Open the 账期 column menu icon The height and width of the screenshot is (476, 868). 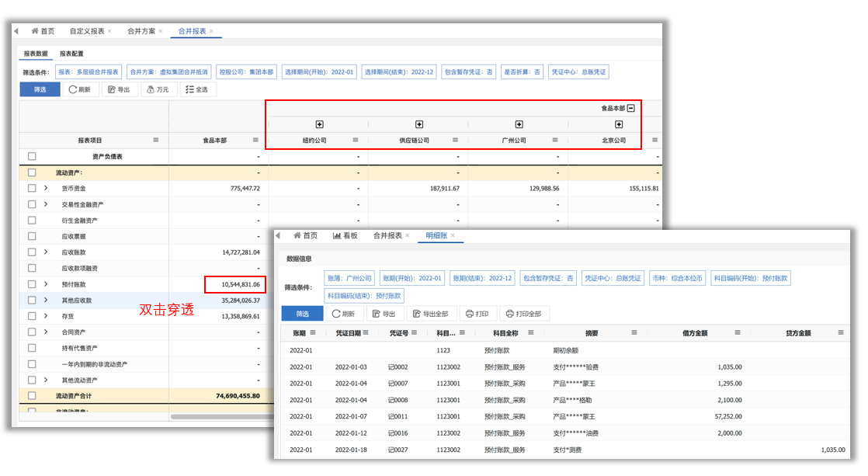pyautogui.click(x=313, y=332)
